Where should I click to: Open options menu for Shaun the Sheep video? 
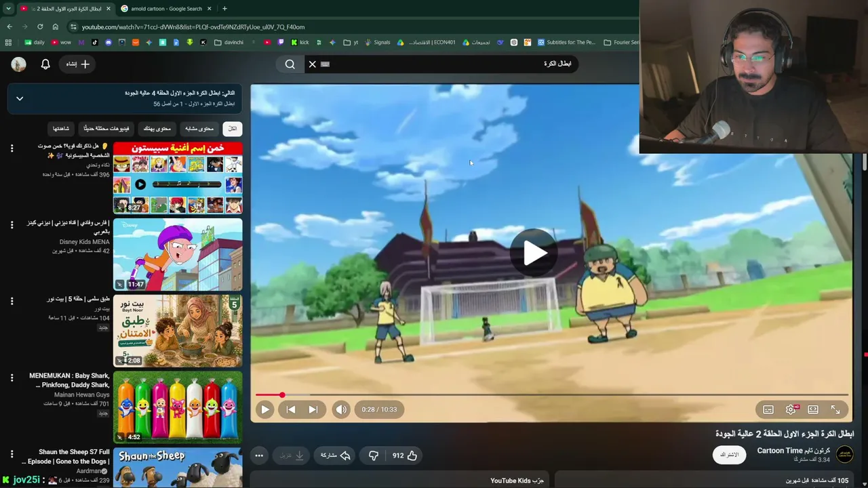(12, 454)
